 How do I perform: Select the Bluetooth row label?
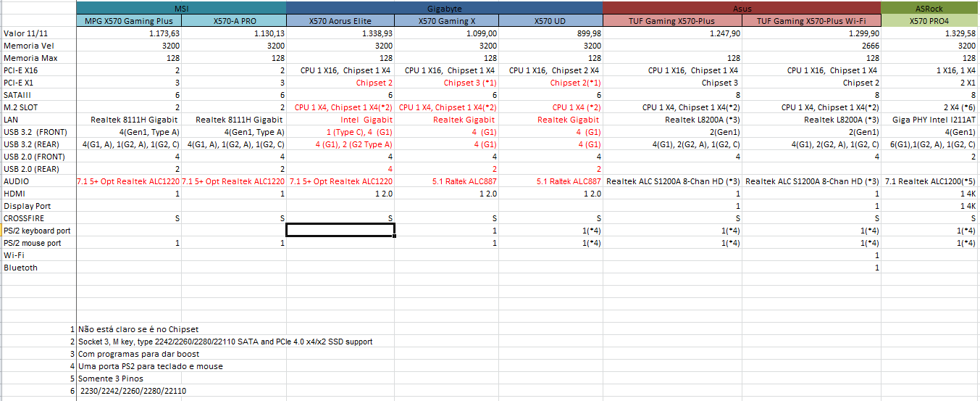point(38,268)
